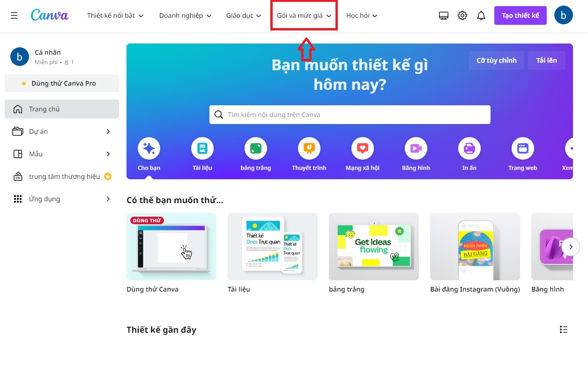588x373 pixels.
Task: Open the desktop app monitor icon
Action: coord(444,15)
